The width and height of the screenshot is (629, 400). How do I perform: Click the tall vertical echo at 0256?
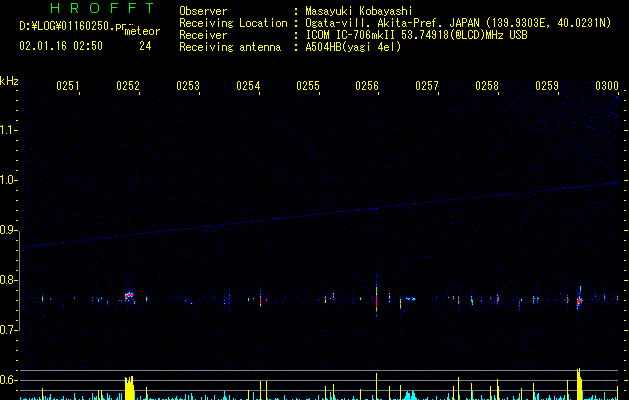tap(376, 295)
